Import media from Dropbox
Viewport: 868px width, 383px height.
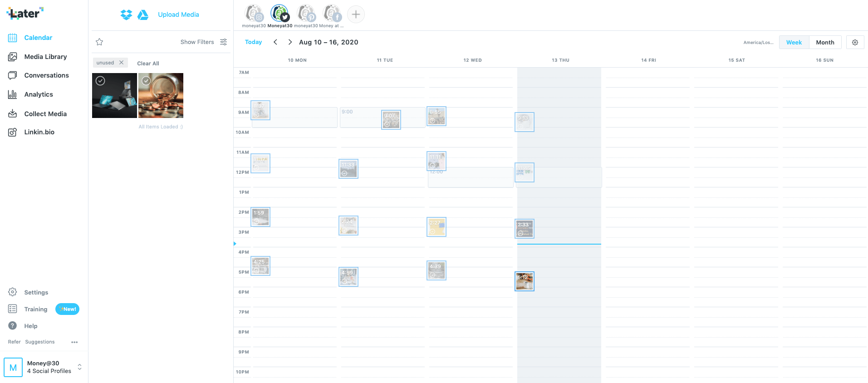126,15
